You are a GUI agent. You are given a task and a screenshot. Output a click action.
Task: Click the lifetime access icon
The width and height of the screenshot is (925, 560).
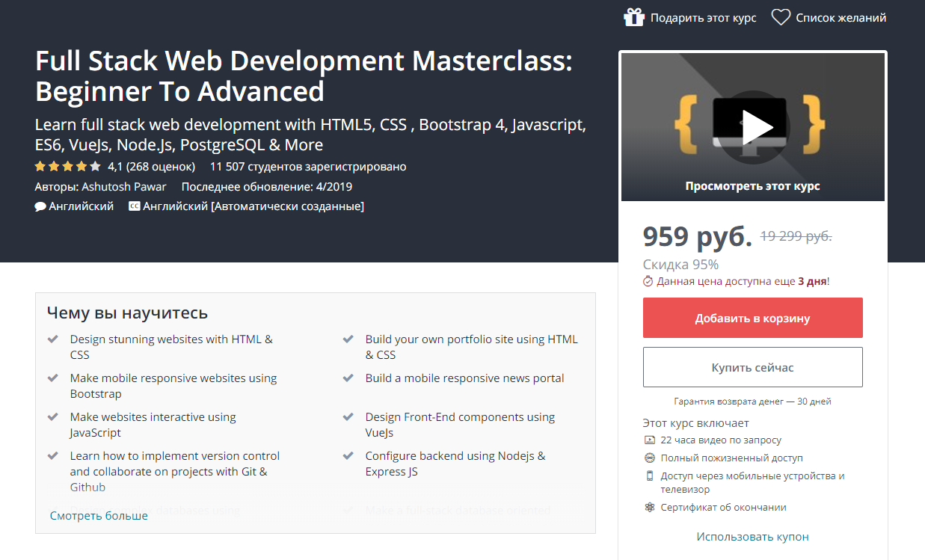click(649, 458)
